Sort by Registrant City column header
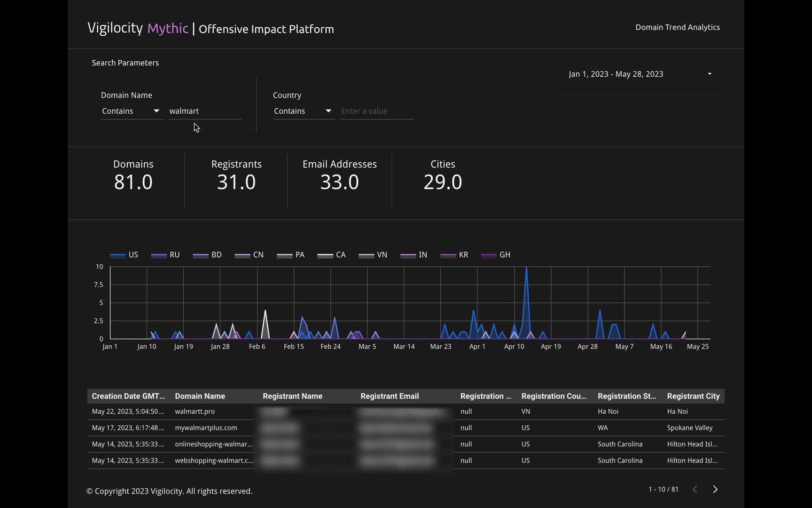This screenshot has width=812, height=508. 693,396
